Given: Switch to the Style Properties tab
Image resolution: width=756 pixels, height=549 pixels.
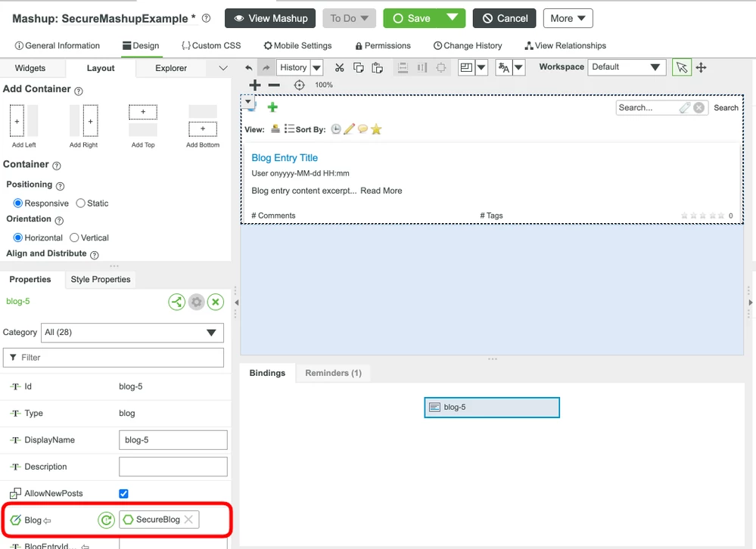Looking at the screenshot, I should (101, 279).
